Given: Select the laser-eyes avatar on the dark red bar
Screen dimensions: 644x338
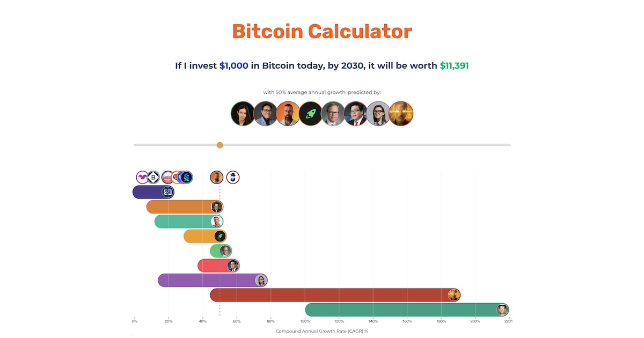Looking at the screenshot, I should tap(453, 295).
